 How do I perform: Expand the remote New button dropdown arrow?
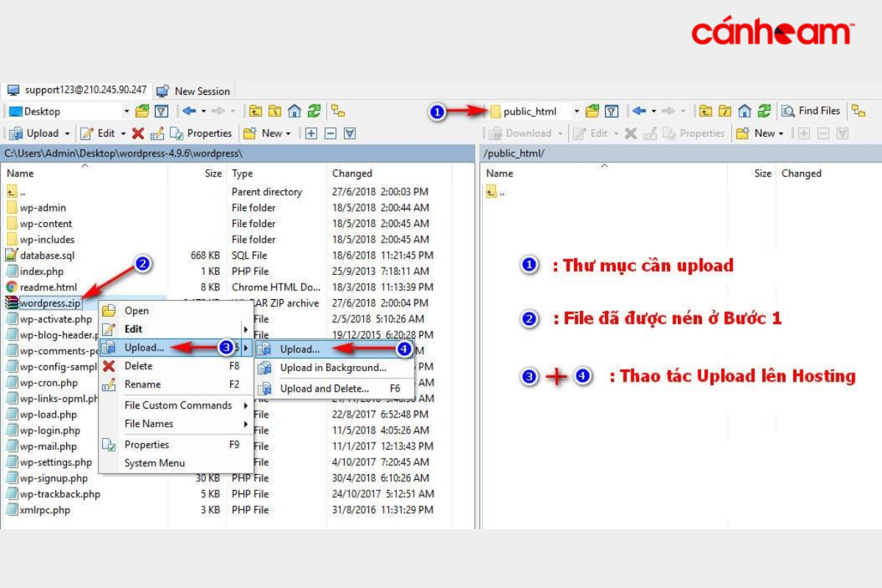(x=781, y=134)
